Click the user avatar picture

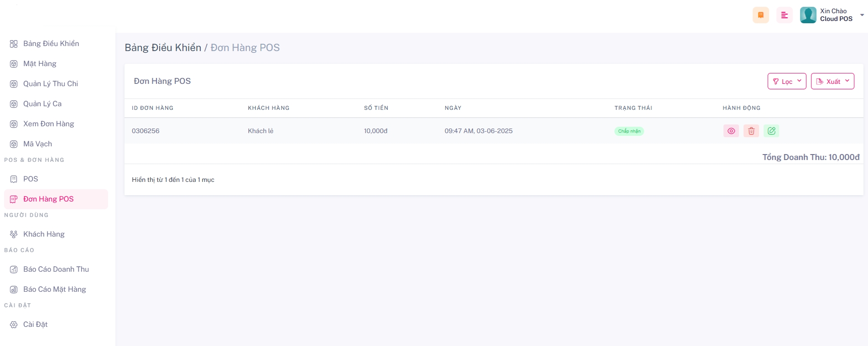pyautogui.click(x=808, y=15)
